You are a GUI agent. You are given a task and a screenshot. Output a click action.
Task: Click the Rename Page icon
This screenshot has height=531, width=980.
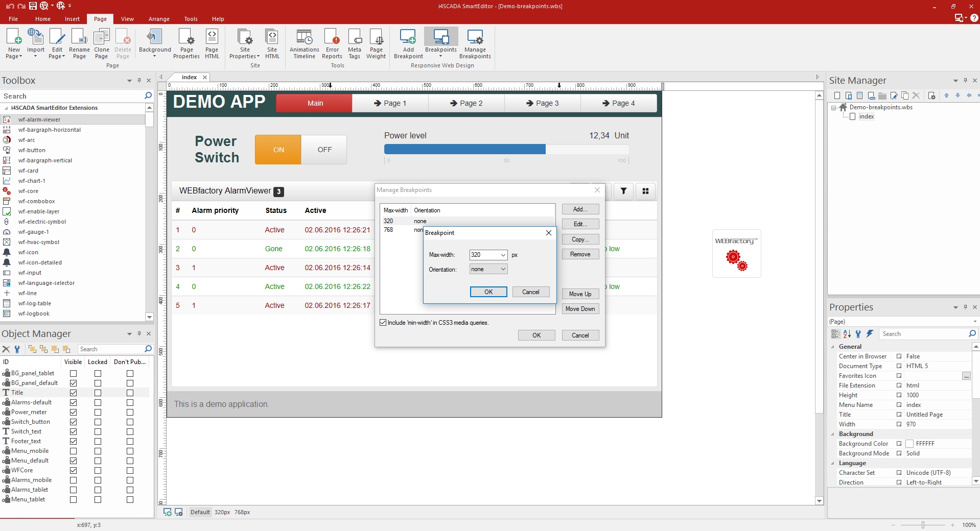tap(79, 43)
